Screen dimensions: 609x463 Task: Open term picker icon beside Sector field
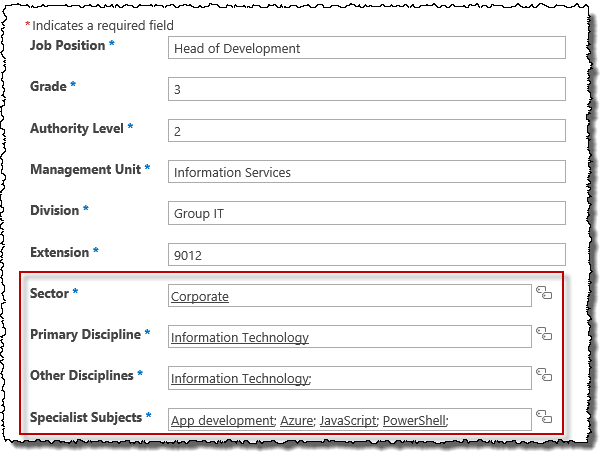point(544,293)
